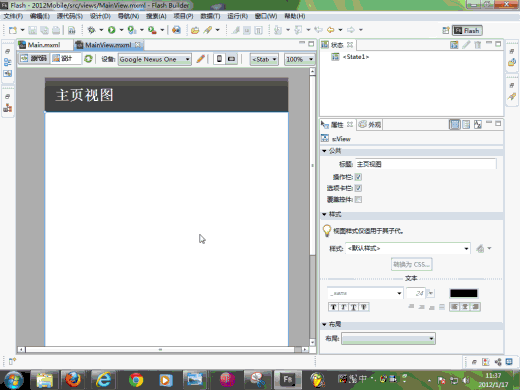Click the Convert to CSS button

coord(412,264)
